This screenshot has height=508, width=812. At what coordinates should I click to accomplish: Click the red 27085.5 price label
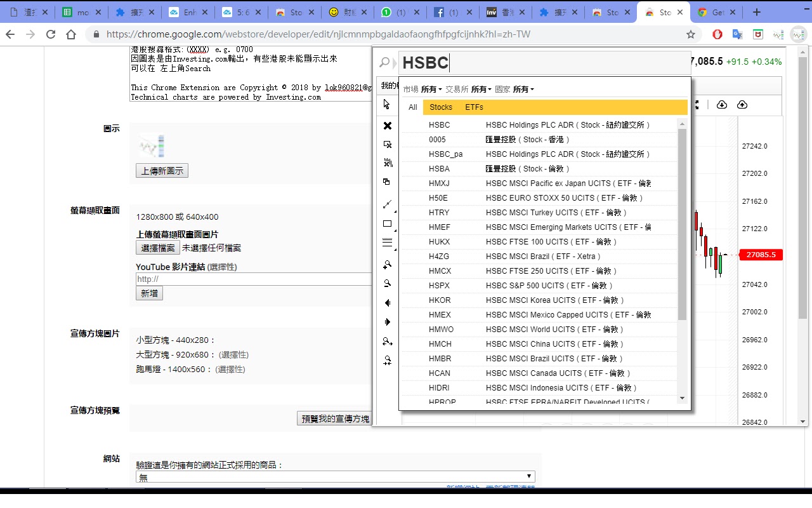pyautogui.click(x=761, y=255)
